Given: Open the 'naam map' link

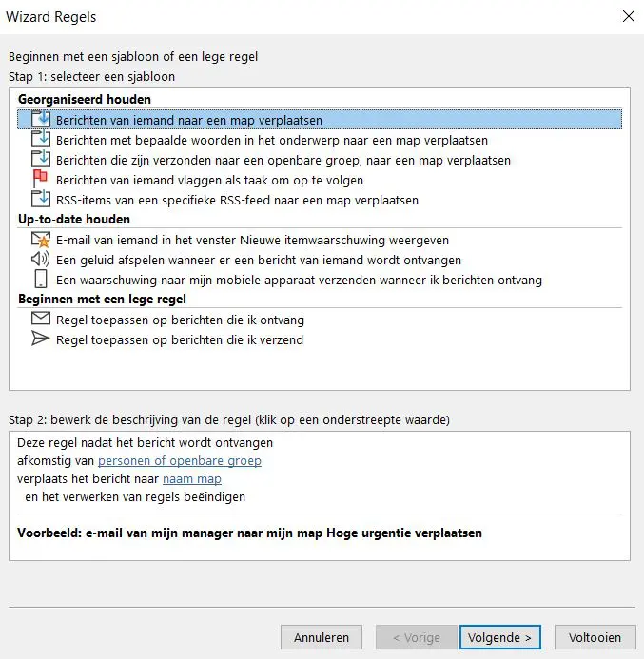Looking at the screenshot, I should click(192, 479).
